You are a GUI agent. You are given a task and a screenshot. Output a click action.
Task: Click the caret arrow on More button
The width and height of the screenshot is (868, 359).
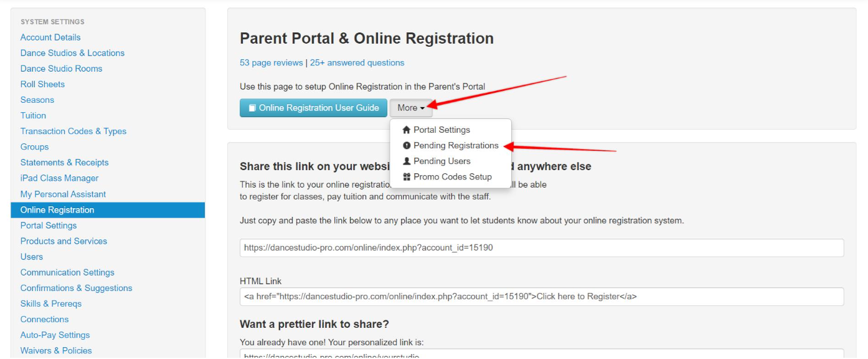point(422,108)
